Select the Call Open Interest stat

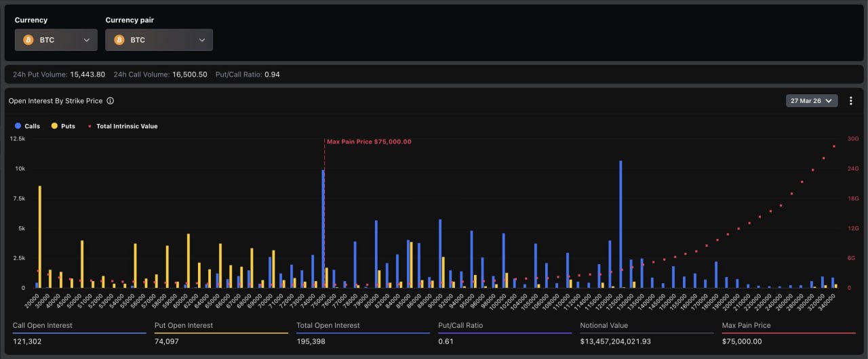click(42, 326)
